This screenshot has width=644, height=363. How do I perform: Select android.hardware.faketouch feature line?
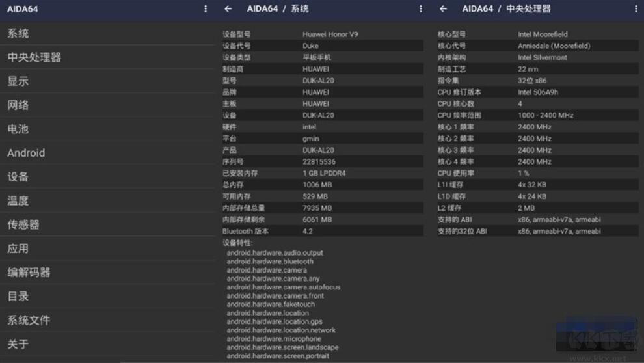(x=271, y=304)
